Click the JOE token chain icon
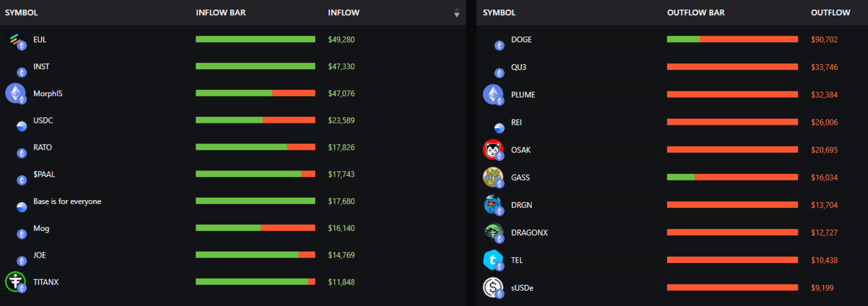The height and width of the screenshot is (306, 868). tap(21, 261)
